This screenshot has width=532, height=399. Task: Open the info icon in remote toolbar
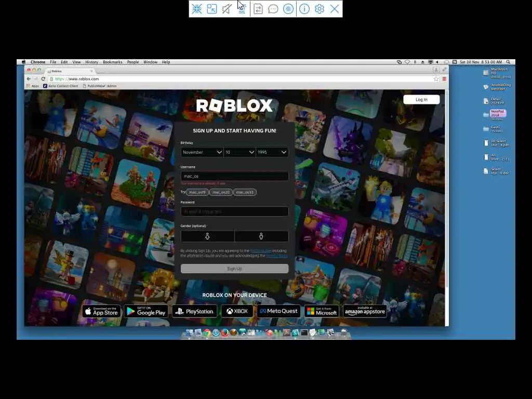tap(304, 9)
